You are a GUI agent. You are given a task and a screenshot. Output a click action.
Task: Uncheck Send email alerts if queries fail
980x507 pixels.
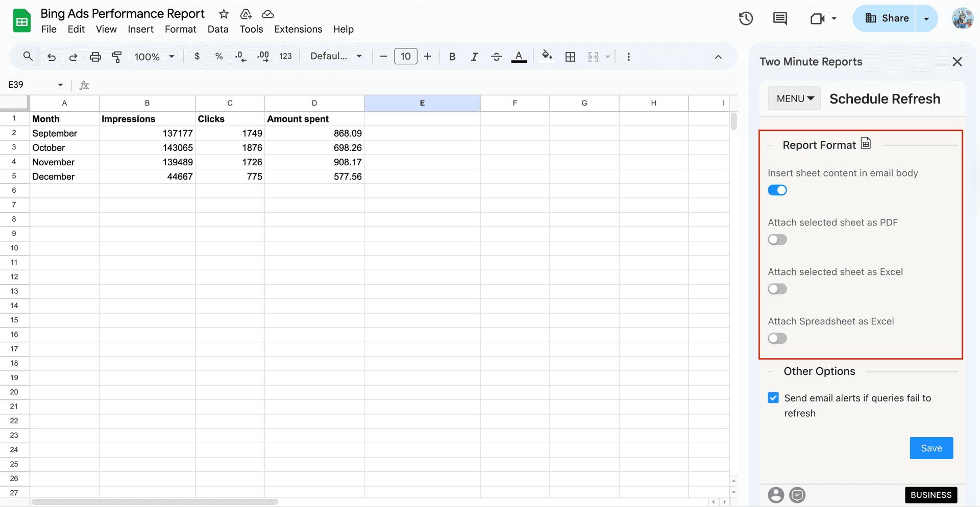[773, 397]
